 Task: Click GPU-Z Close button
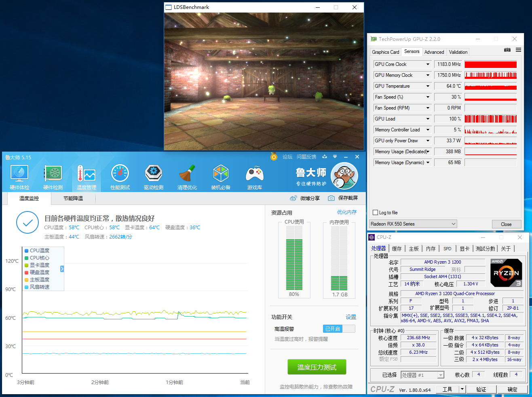pyautogui.click(x=506, y=224)
